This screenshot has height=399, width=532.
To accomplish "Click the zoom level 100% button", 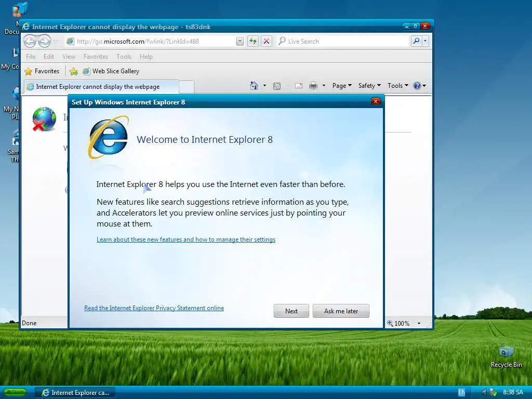I will [x=398, y=323].
